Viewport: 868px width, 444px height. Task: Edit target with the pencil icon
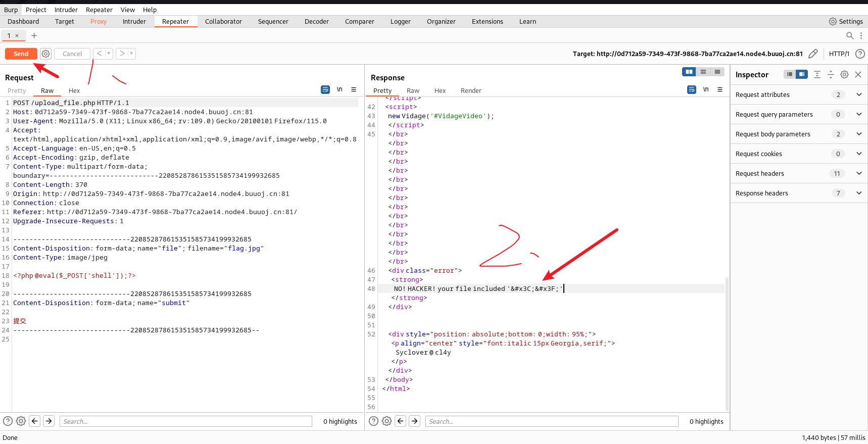point(813,54)
